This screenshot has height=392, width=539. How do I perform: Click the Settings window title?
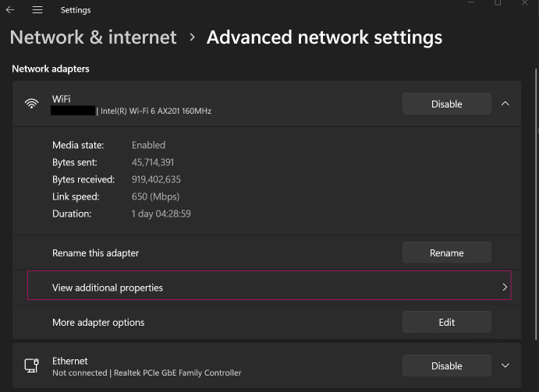(x=76, y=10)
